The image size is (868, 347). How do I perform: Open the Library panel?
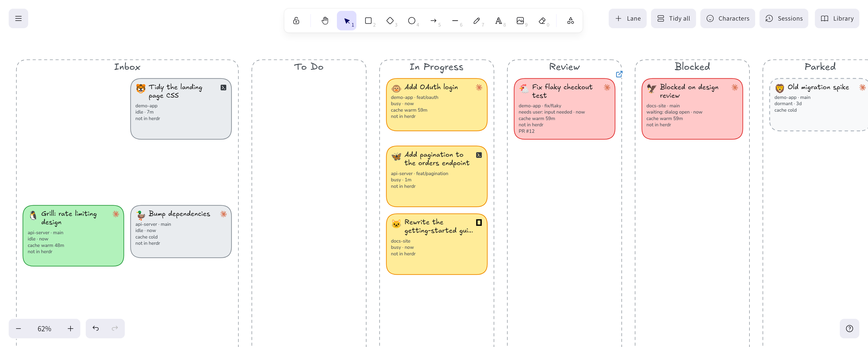point(837,18)
